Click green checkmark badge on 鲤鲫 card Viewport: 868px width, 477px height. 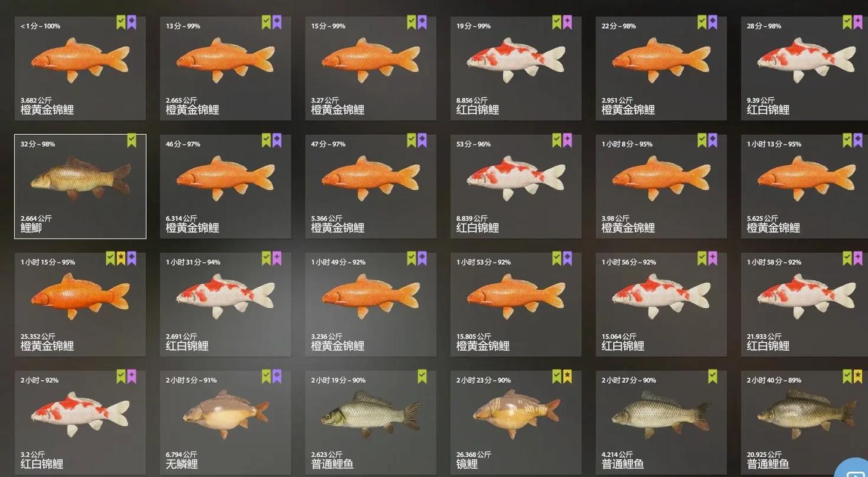(132, 141)
